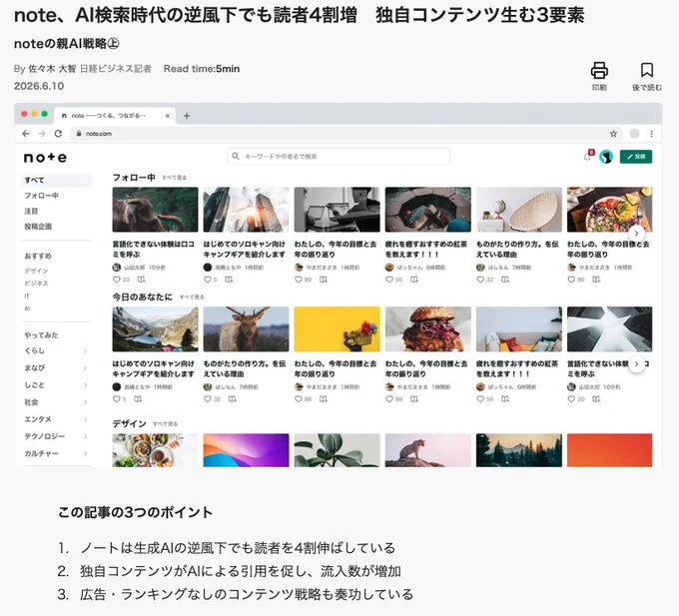Viewport: 679px width, 616px height.
Task: Expand the しごと category chevron
Action: coord(85,384)
